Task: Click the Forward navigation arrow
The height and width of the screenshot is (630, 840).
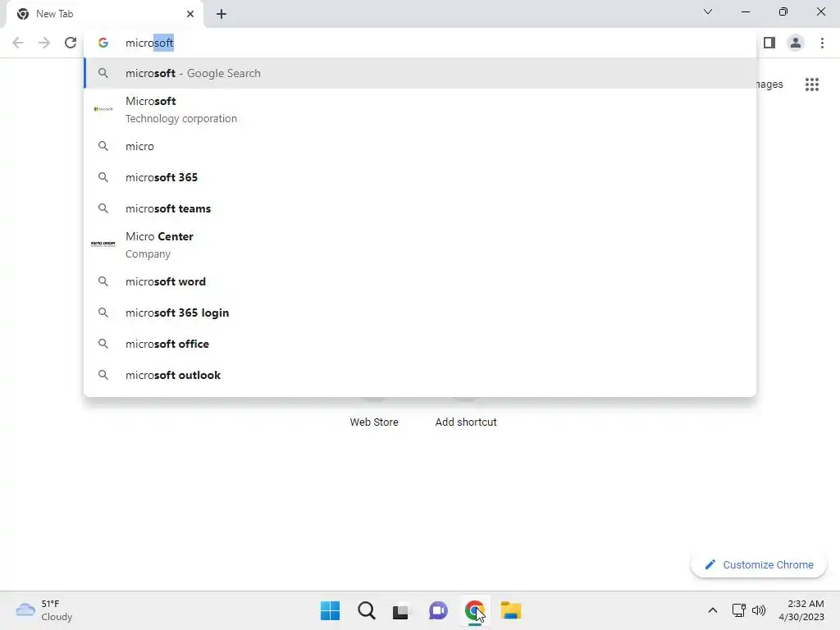Action: [x=44, y=43]
